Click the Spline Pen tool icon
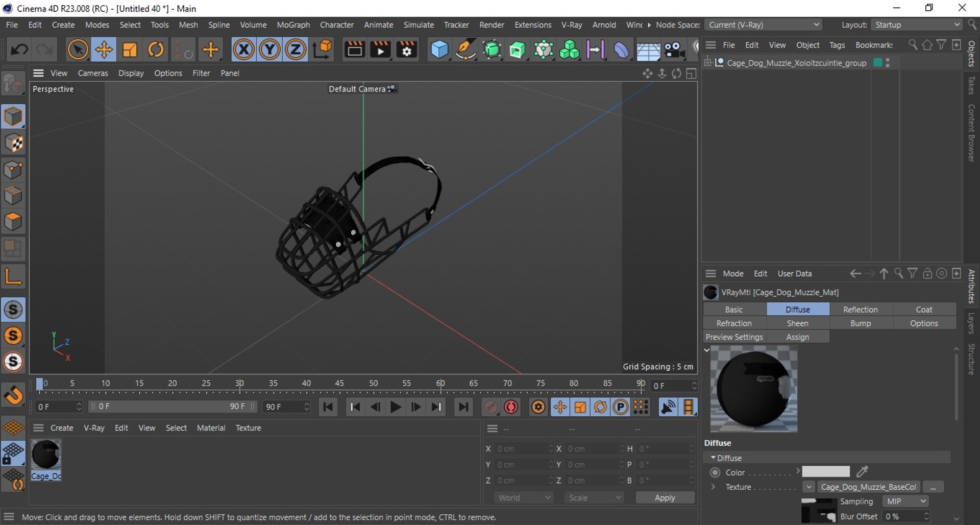Viewport: 980px width, 525px height. 465,50
